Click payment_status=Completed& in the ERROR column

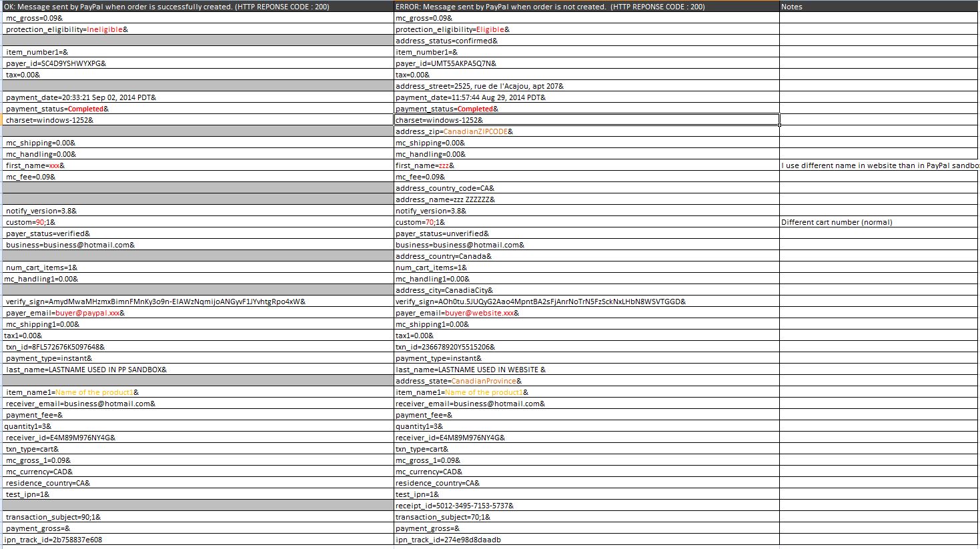click(586, 109)
